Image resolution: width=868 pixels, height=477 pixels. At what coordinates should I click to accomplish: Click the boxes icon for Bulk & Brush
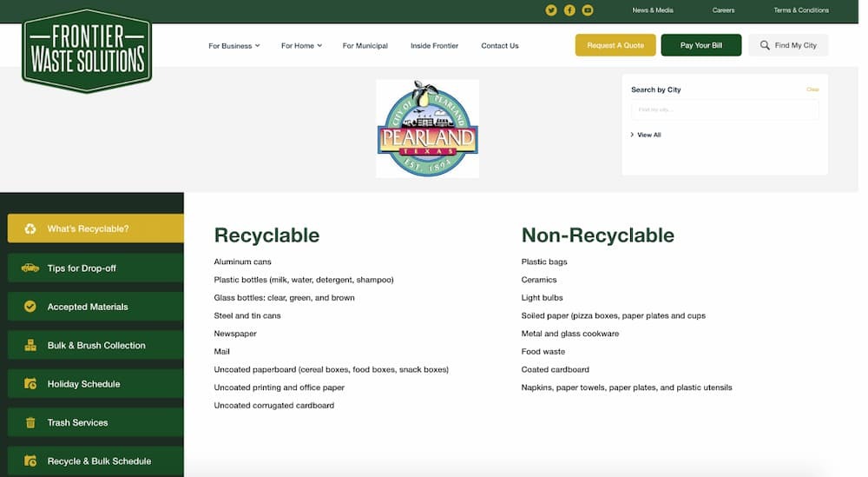pos(30,345)
